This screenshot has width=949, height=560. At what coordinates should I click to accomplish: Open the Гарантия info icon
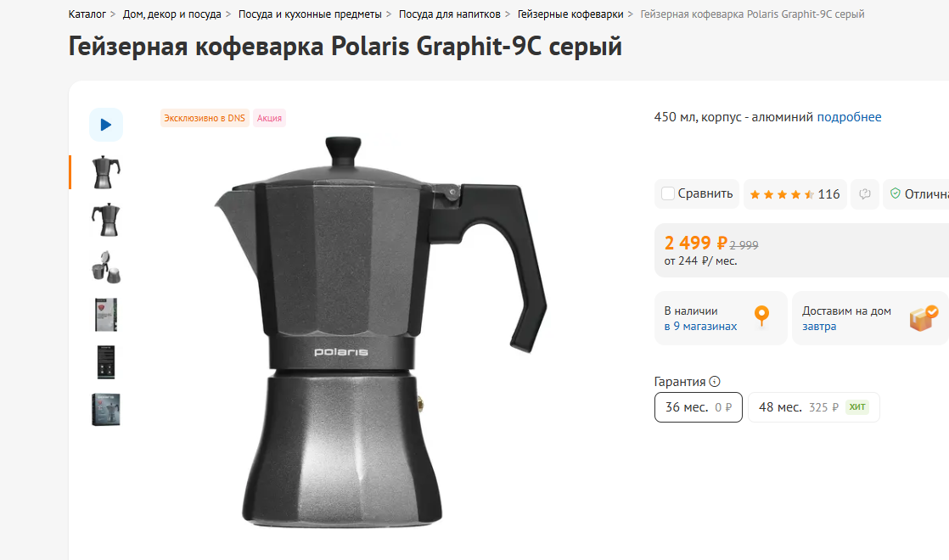click(715, 382)
